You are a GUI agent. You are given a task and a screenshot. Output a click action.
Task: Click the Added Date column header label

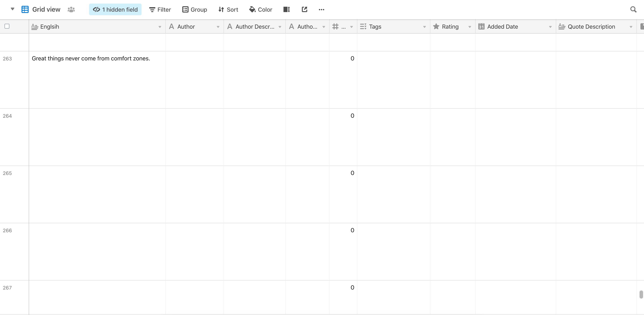pyautogui.click(x=502, y=26)
